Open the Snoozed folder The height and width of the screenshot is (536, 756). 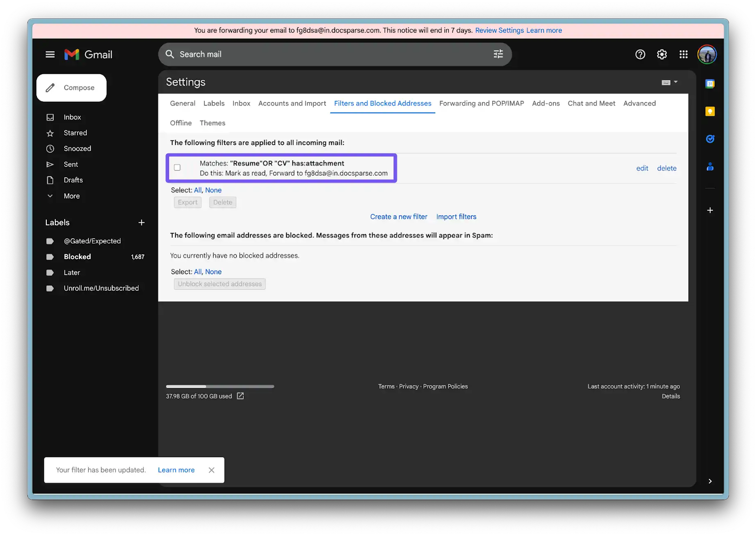77,148
